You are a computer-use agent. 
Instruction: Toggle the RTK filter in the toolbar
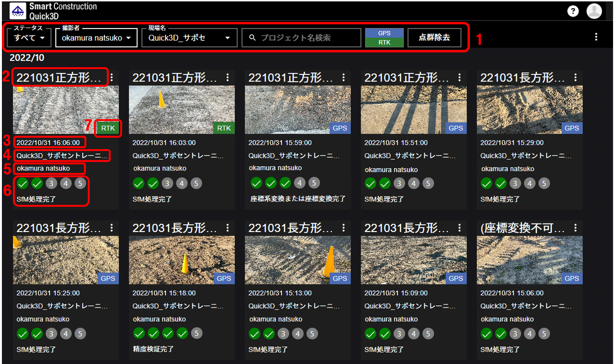pos(384,42)
